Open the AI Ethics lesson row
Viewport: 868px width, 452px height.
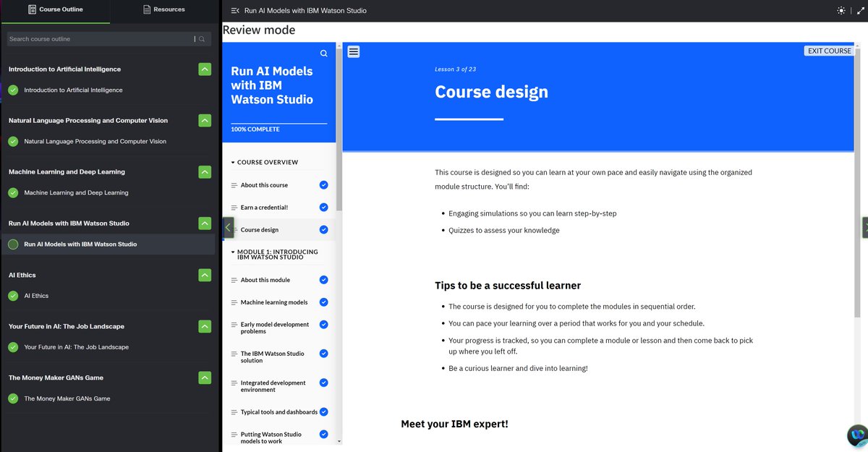coord(109,296)
